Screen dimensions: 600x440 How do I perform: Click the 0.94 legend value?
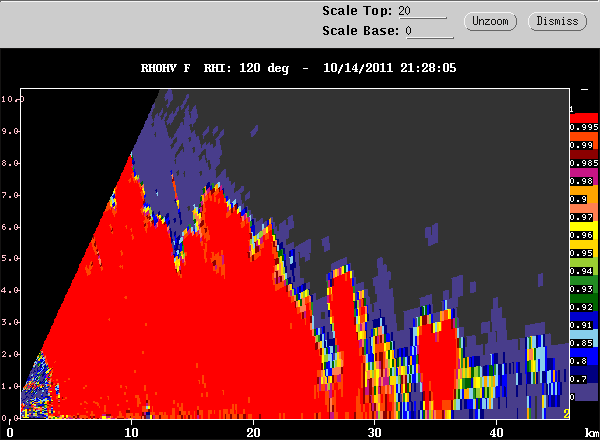tap(581, 271)
